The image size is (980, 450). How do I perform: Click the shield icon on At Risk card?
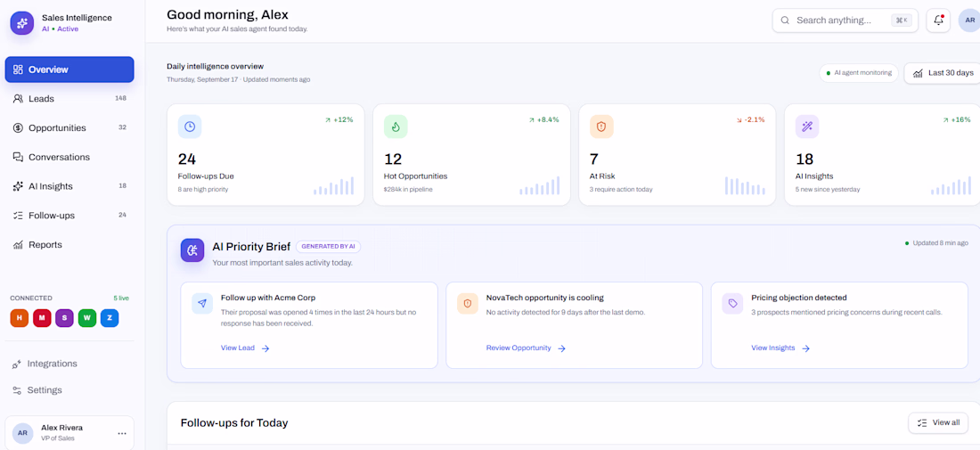601,127
